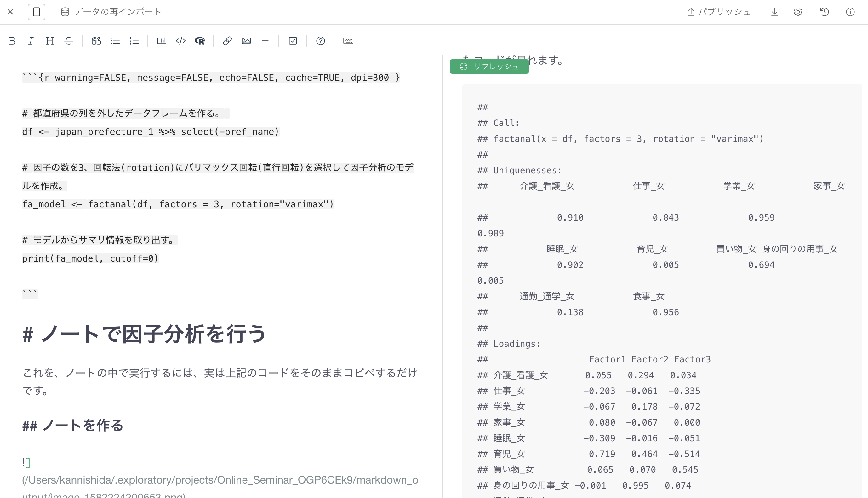Insert a code block
This screenshot has width=868, height=498.
pyautogui.click(x=181, y=41)
